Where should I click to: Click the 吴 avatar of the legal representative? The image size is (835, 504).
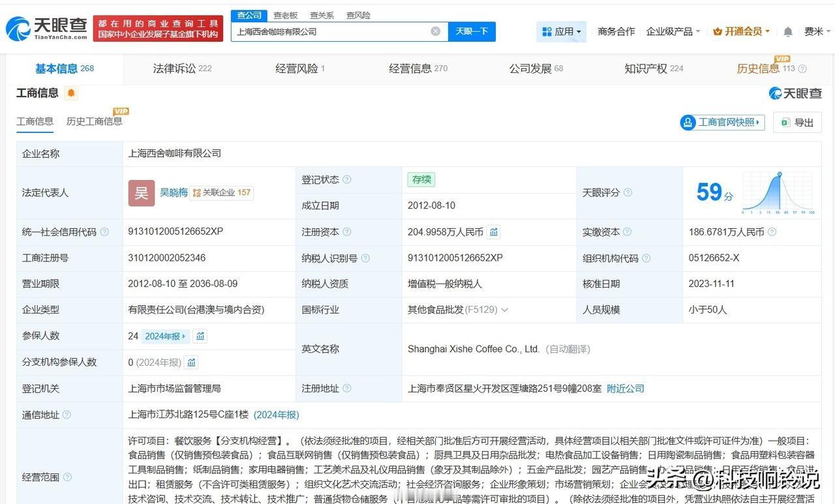click(x=142, y=193)
